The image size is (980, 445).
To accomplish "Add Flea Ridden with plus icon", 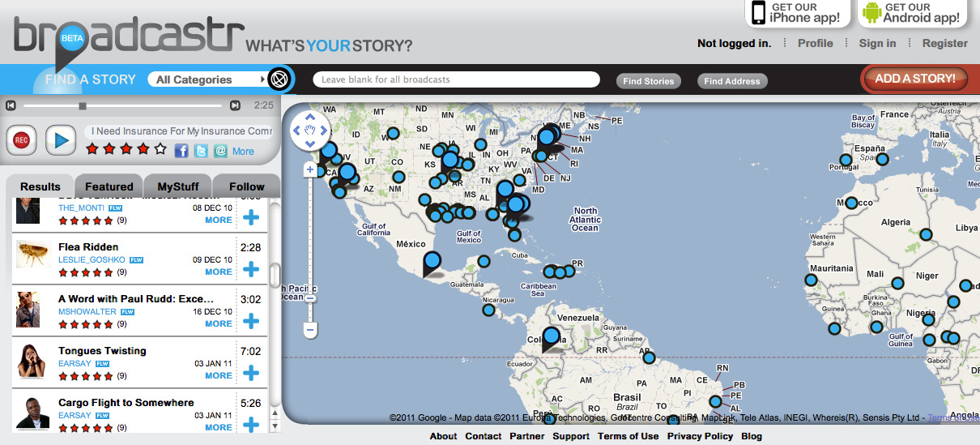I will coord(251,269).
